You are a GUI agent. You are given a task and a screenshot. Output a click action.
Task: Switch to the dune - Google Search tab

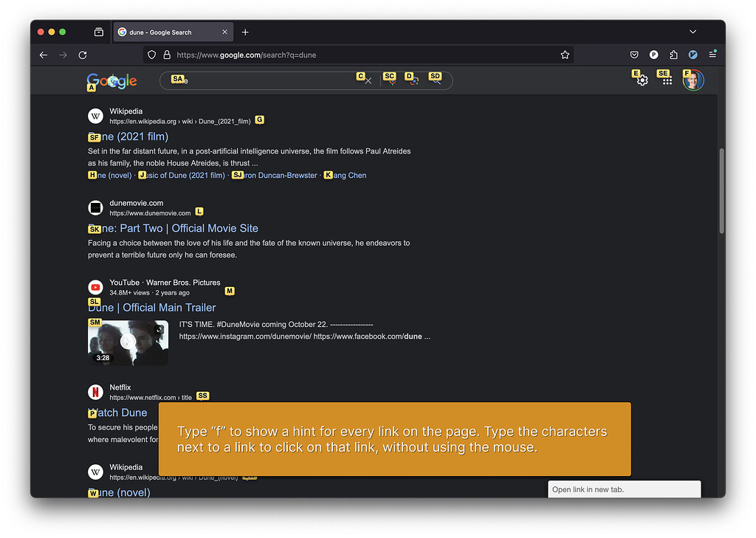coord(168,32)
